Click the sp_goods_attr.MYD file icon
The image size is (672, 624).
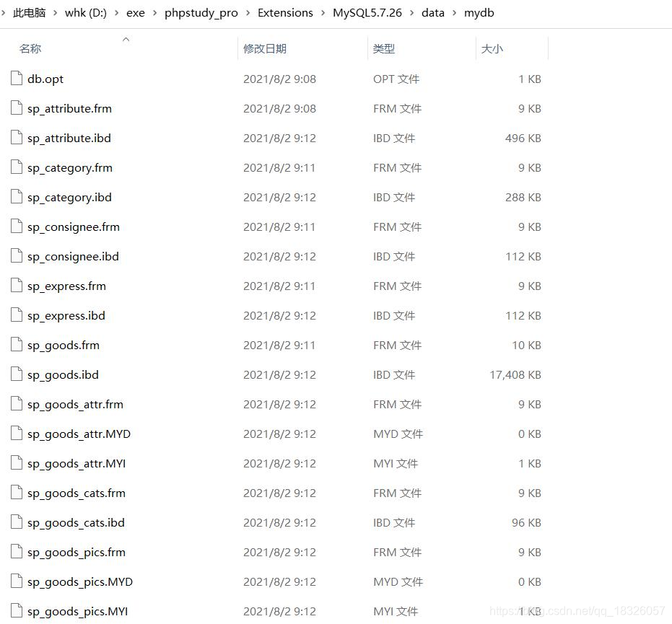coord(17,433)
